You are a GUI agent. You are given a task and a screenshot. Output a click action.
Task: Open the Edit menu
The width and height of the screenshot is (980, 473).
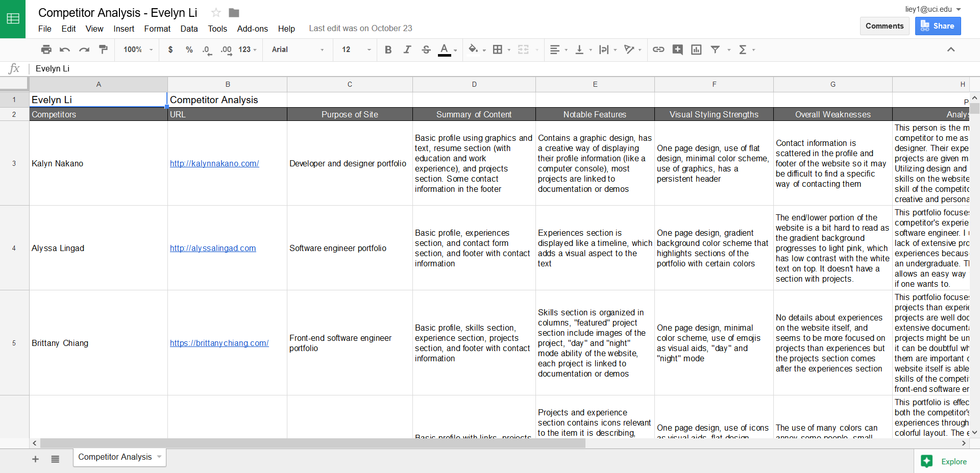point(68,29)
